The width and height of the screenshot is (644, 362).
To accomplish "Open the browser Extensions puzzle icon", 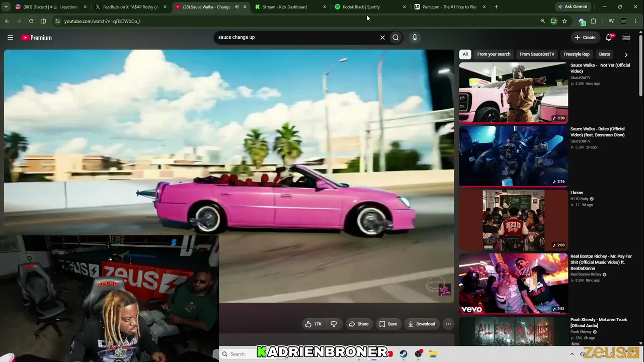I will [594, 21].
